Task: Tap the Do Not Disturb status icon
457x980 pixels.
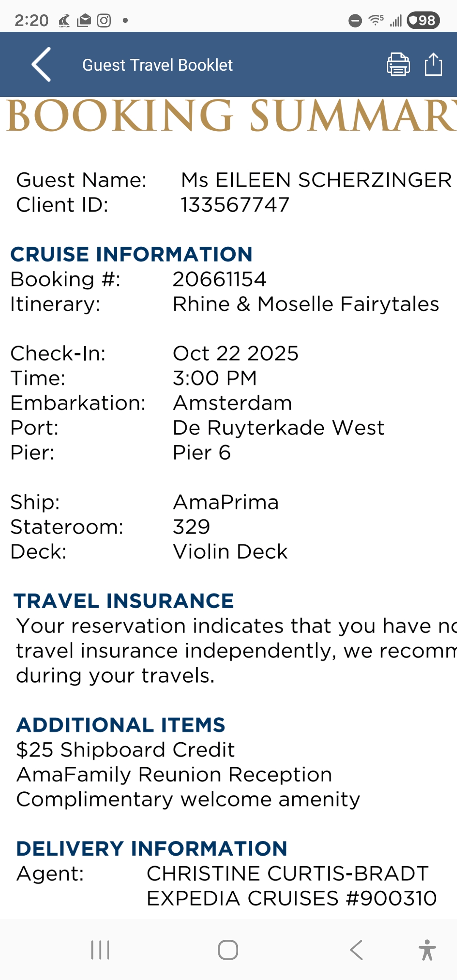Action: (x=355, y=20)
